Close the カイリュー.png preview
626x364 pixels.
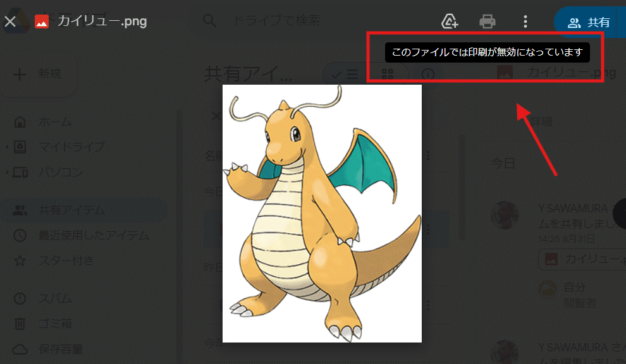(x=10, y=21)
